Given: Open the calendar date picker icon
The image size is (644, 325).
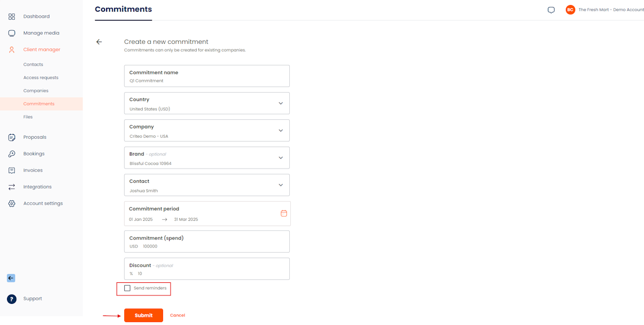Looking at the screenshot, I should click(284, 213).
